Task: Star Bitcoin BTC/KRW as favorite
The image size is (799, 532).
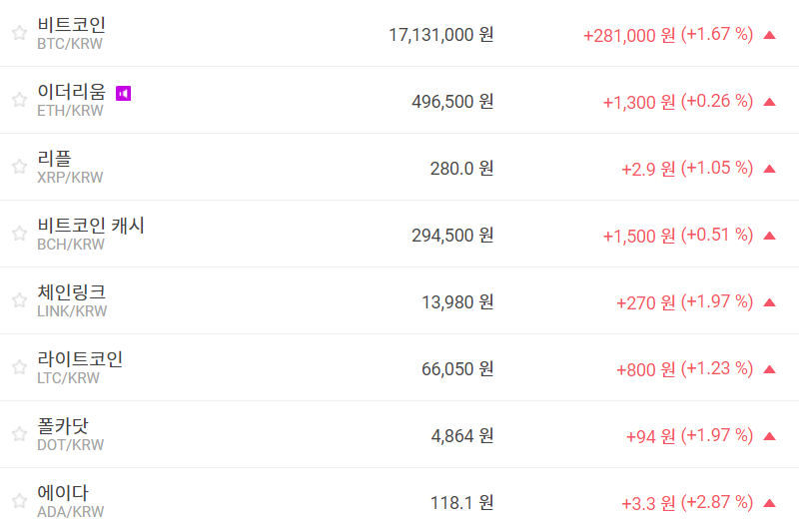Action: 19,33
